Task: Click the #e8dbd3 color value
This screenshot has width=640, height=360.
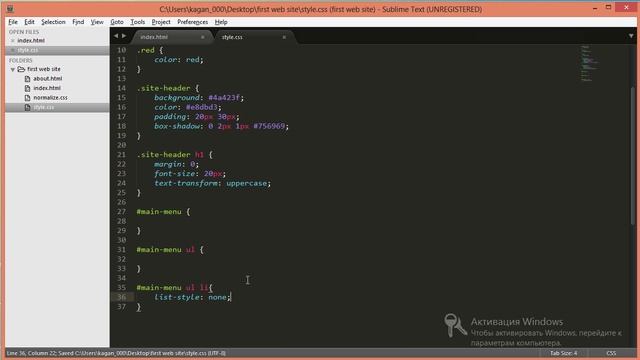Action: (x=203, y=107)
